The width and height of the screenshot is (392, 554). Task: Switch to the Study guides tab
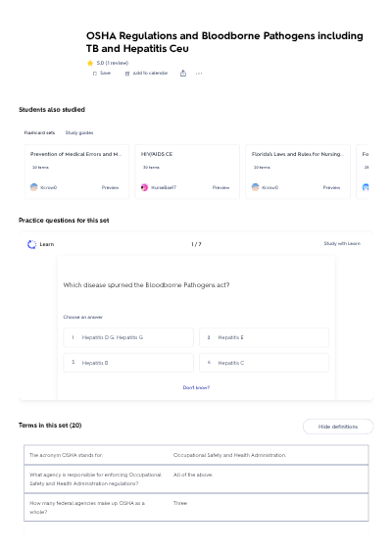[x=79, y=132]
